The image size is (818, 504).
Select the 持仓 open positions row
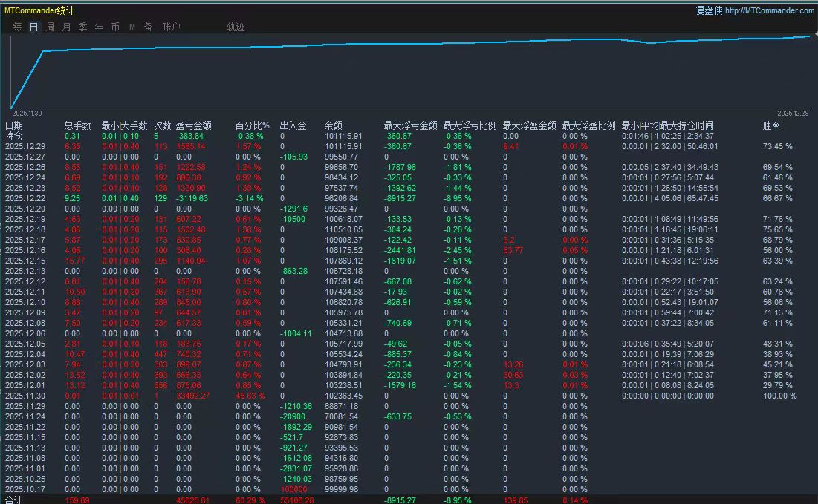tap(13, 136)
